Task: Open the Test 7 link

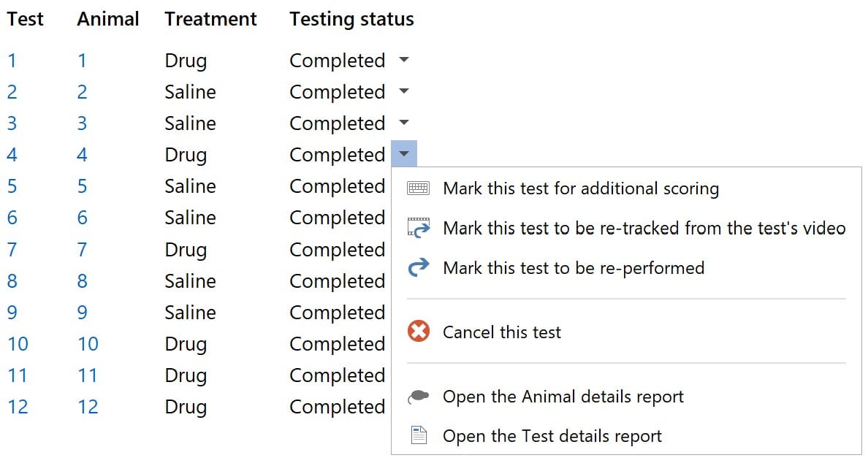Action: 12,250
